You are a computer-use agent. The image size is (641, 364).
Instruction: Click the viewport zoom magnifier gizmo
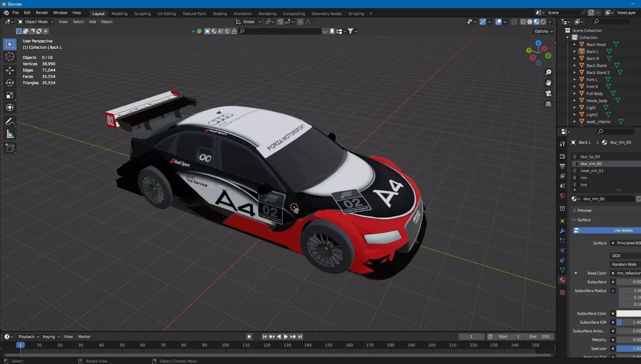coord(548,72)
